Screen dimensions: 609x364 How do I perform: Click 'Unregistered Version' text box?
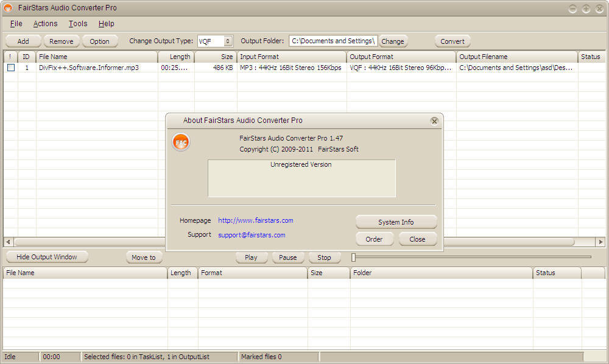click(x=302, y=178)
